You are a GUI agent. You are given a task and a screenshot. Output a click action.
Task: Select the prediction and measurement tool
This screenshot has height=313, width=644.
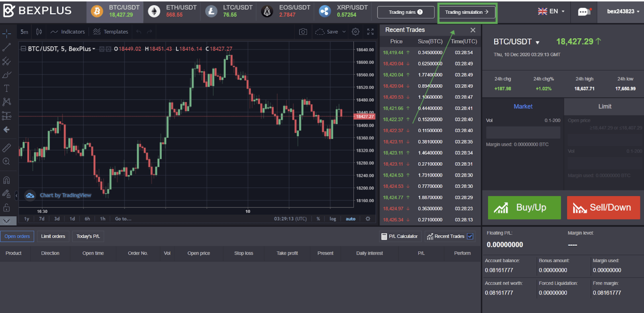coord(7,116)
